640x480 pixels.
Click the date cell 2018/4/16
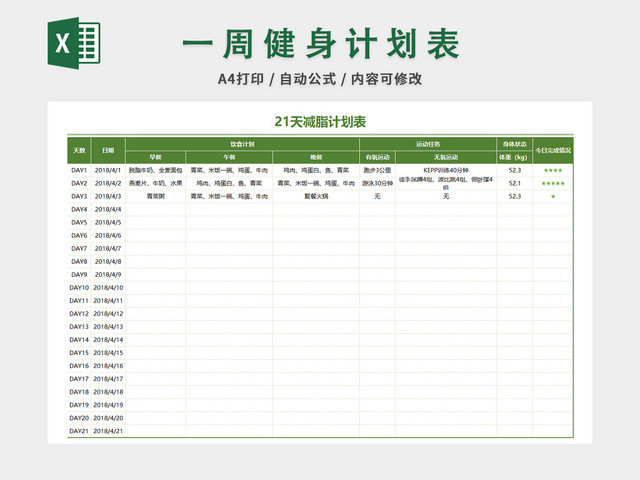pos(108,366)
